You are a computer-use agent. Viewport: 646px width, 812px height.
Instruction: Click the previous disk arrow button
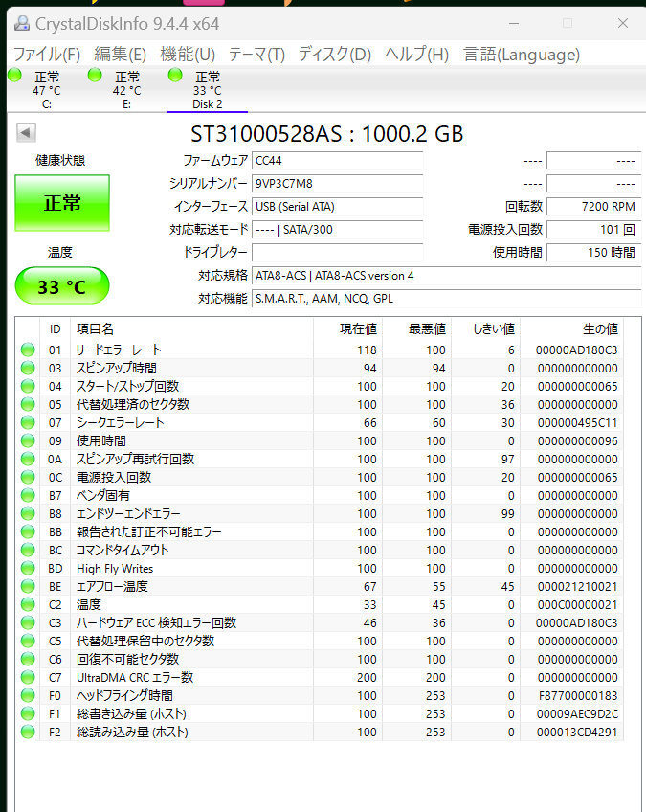(x=26, y=132)
